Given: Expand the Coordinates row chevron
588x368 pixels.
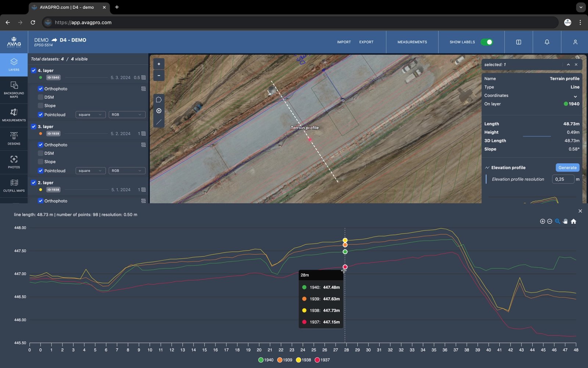Looking at the screenshot, I should click(x=575, y=96).
